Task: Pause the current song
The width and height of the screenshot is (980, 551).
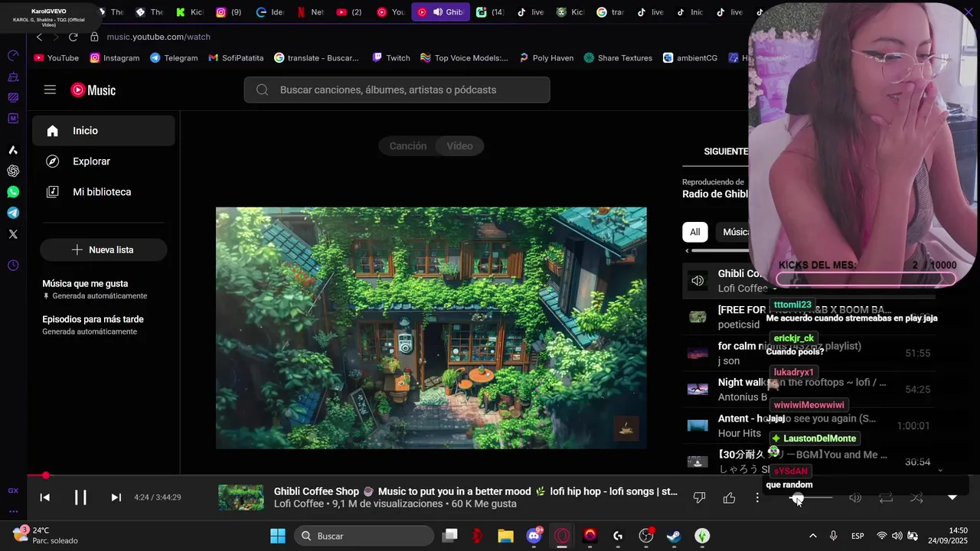Action: (80, 497)
